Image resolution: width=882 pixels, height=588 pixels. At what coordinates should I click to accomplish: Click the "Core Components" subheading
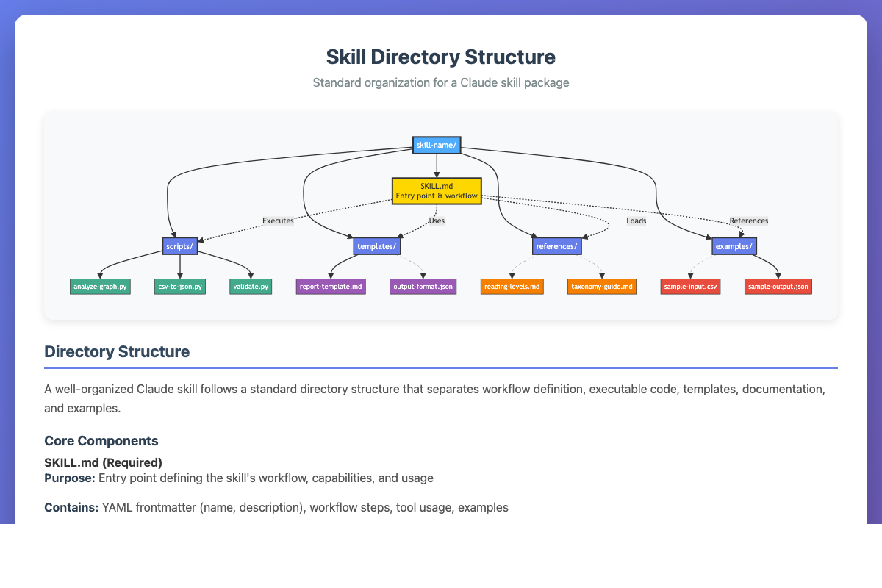[101, 441]
